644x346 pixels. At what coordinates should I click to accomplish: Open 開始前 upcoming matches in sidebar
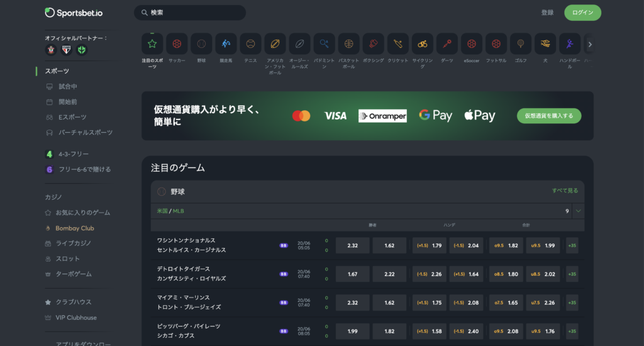click(68, 101)
